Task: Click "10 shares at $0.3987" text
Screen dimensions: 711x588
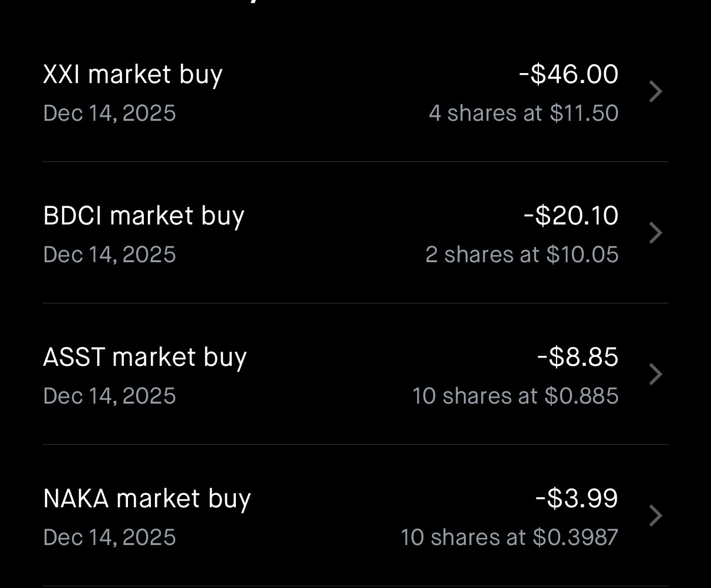Action: click(509, 537)
